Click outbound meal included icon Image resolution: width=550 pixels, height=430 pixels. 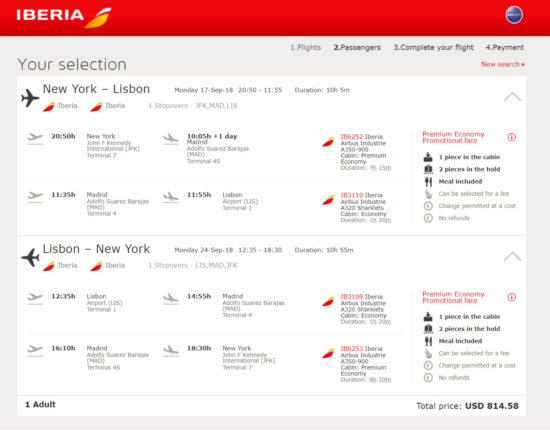tap(428, 182)
